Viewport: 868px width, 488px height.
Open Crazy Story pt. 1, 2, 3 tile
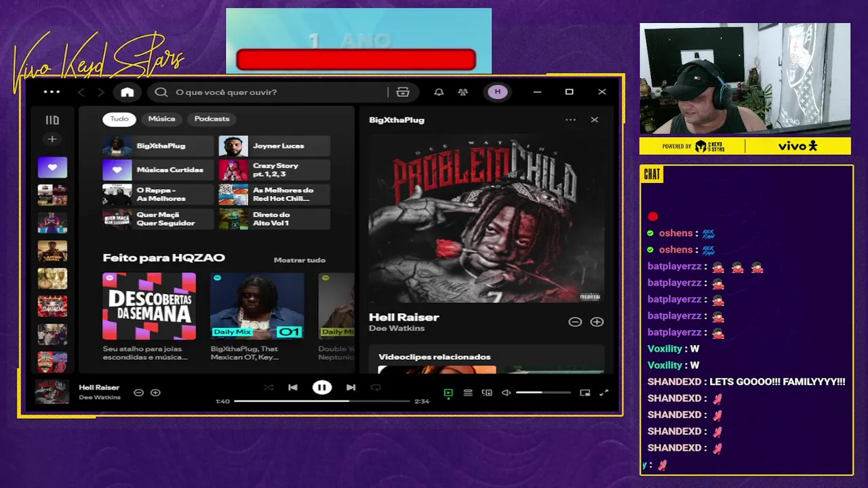[x=274, y=170]
